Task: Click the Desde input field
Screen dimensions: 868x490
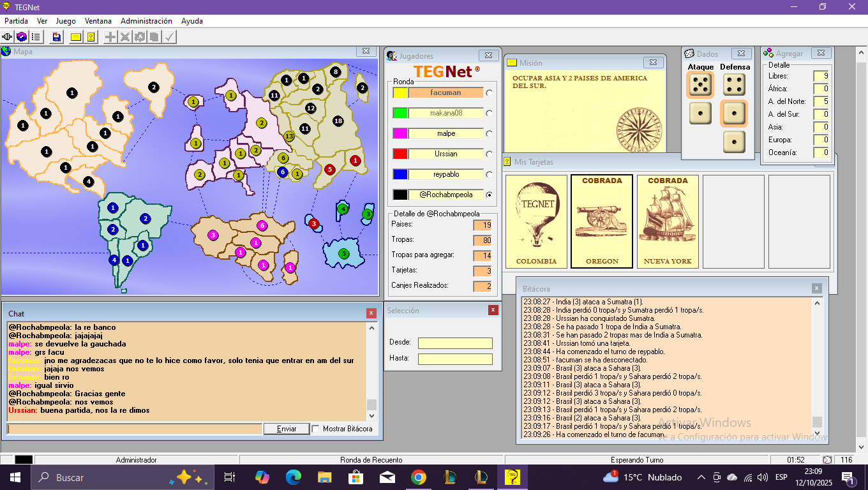Action: 455,343
